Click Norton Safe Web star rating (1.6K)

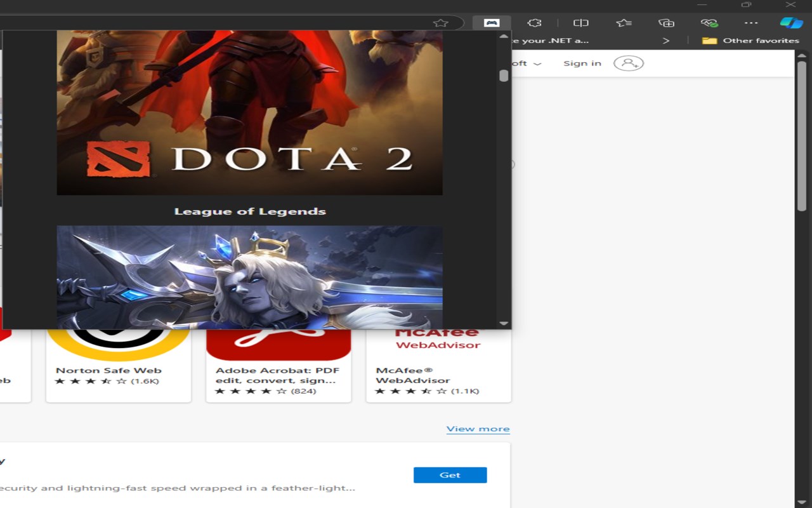pyautogui.click(x=107, y=381)
